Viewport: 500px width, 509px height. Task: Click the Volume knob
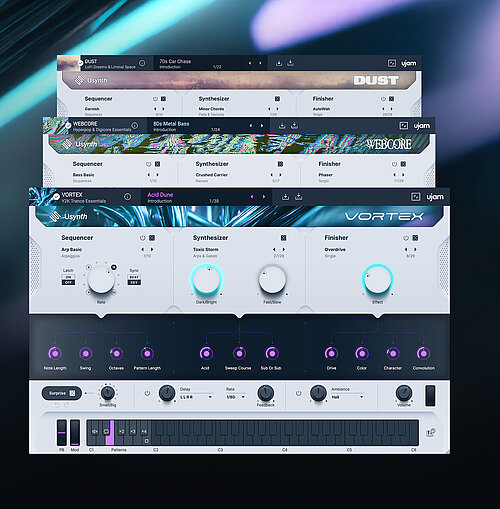(404, 393)
